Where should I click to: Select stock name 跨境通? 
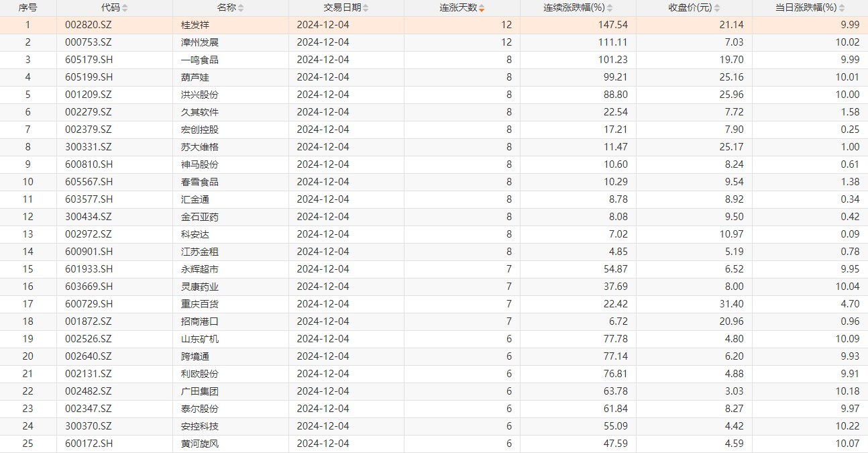click(x=195, y=356)
